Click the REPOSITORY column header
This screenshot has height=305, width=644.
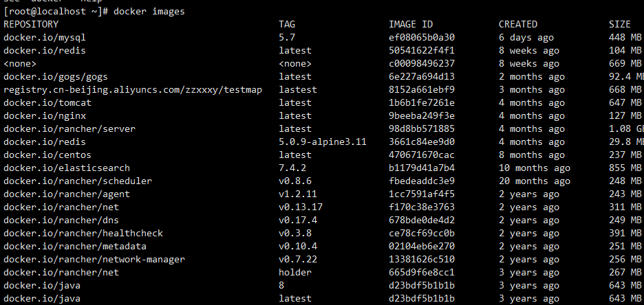(x=31, y=25)
